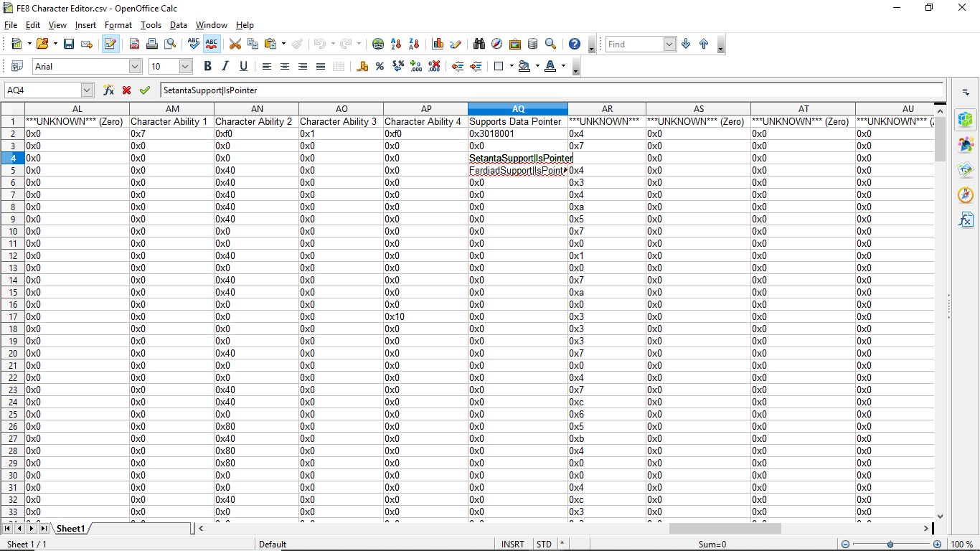This screenshot has height=551, width=980.
Task: Add a decimal place
Action: click(416, 67)
